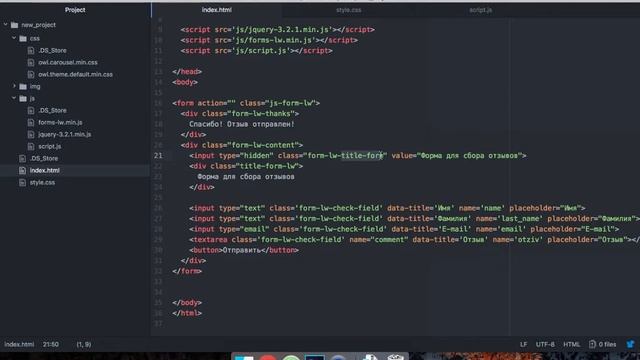Image resolution: width=640 pixels, height=360 pixels.
Task: Click the js/script.js script src line
Action: [x=256, y=51]
